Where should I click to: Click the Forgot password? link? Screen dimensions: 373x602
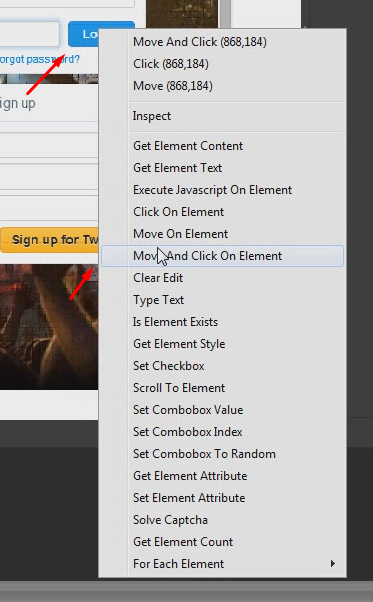coord(40,60)
